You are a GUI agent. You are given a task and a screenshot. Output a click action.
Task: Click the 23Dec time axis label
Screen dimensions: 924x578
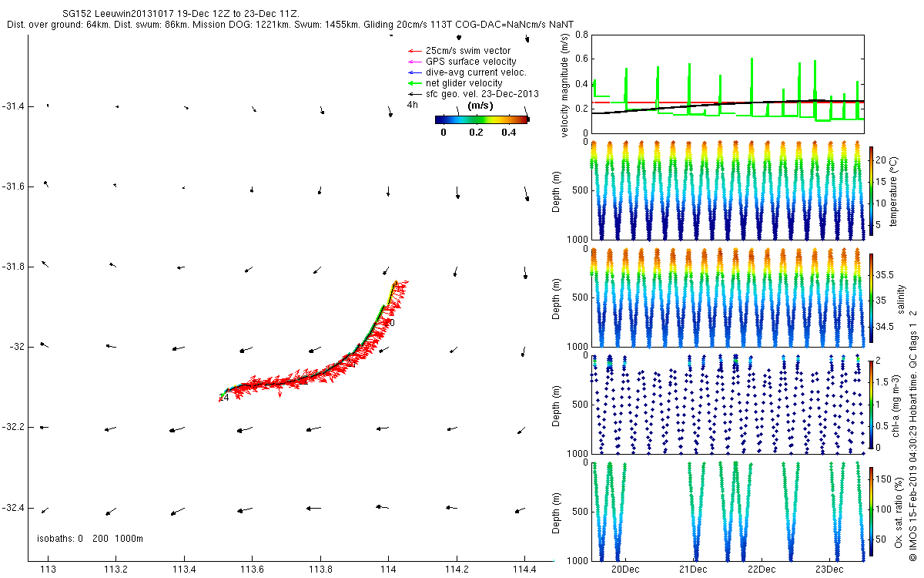point(829,570)
